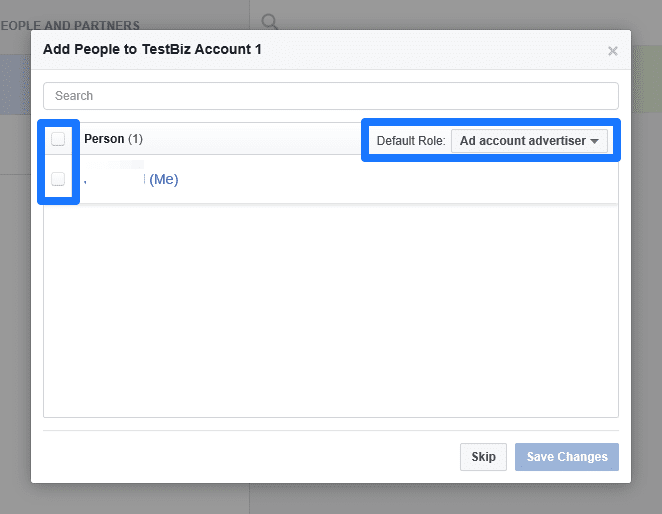Focus the Search field in the dialog
The width and height of the screenshot is (662, 514).
point(330,96)
